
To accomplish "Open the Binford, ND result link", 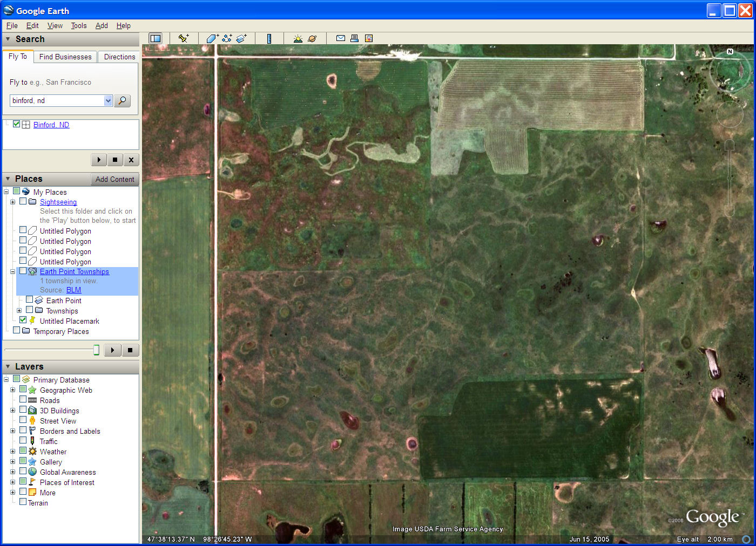I will coord(51,125).
